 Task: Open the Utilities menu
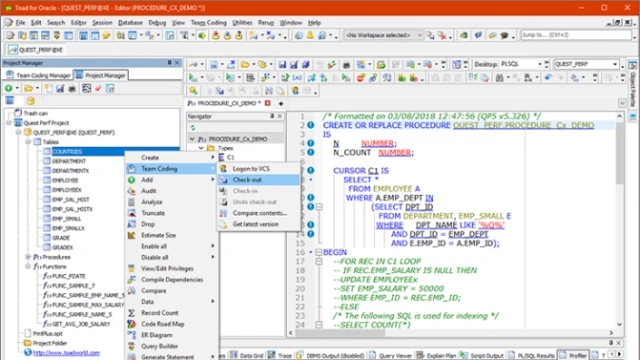(242, 22)
